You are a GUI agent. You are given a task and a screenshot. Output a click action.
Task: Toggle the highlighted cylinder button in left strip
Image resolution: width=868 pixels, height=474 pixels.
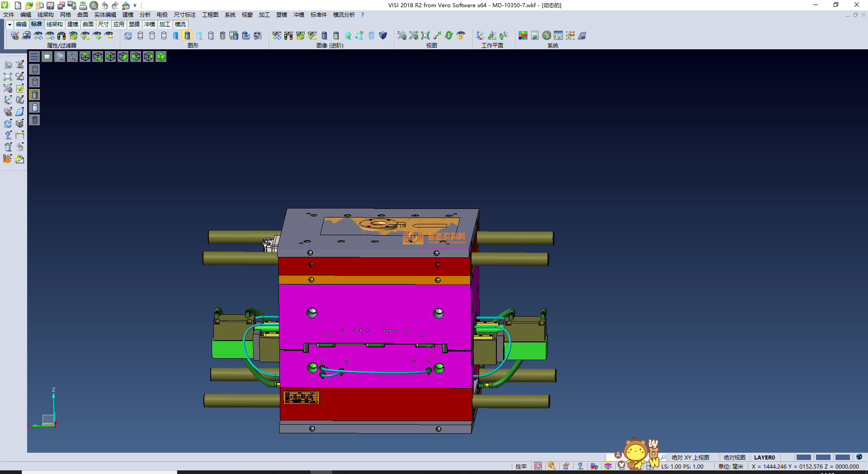pos(35,95)
